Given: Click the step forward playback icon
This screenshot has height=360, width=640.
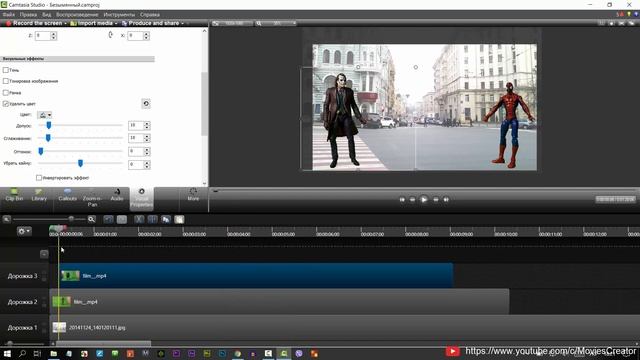Looking at the screenshot, I should point(436,200).
